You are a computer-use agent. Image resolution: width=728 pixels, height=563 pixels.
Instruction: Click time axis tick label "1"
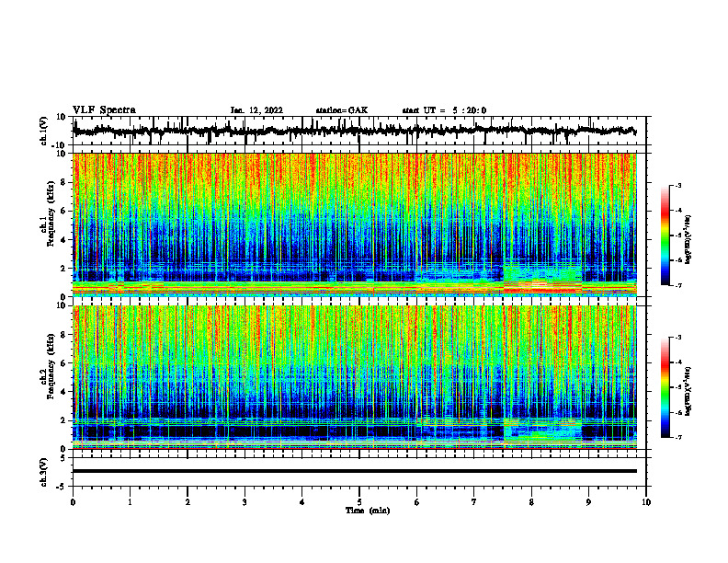tap(130, 502)
